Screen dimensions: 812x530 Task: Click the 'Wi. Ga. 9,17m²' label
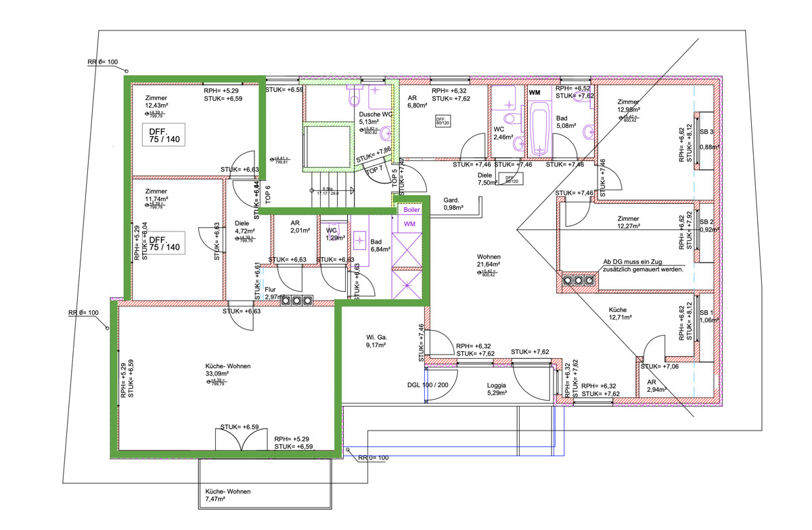(x=376, y=340)
